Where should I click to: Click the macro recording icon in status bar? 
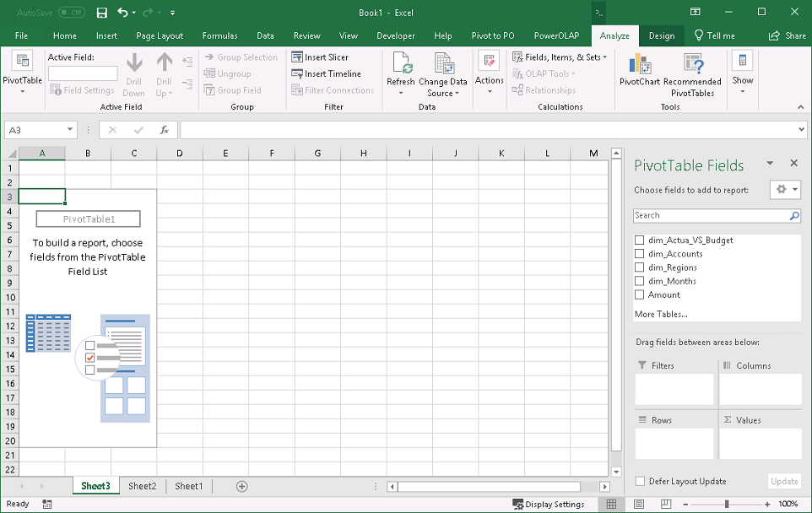[x=47, y=504]
